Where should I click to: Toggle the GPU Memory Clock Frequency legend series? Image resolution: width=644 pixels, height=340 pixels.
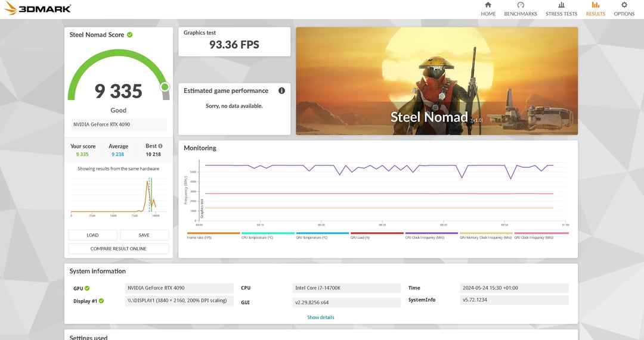tap(486, 235)
